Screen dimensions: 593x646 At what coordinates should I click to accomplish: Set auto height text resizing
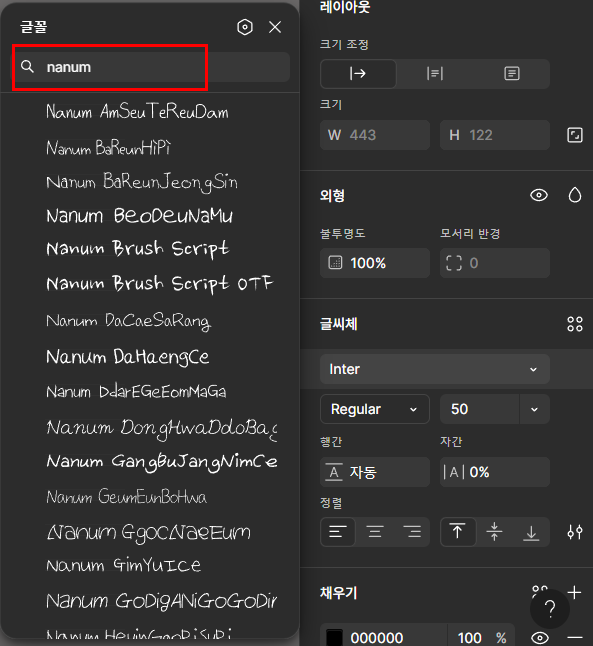(435, 74)
